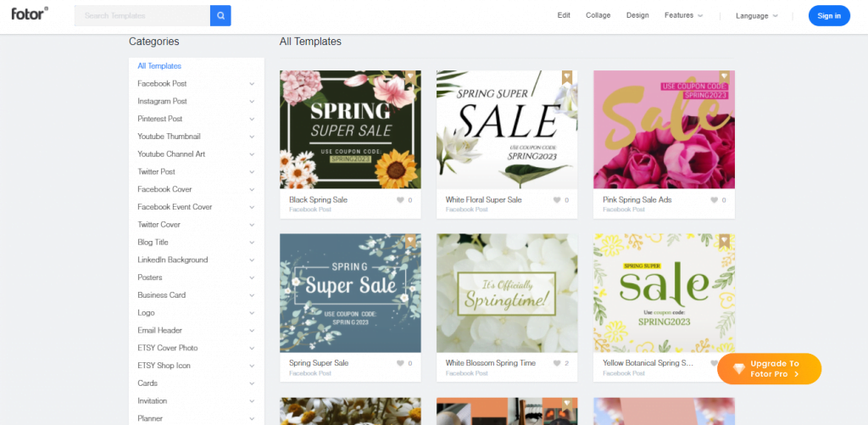Open Pink Spring Sale Ads thumbnail
Screen dimensions: 868x425
pyautogui.click(x=665, y=130)
